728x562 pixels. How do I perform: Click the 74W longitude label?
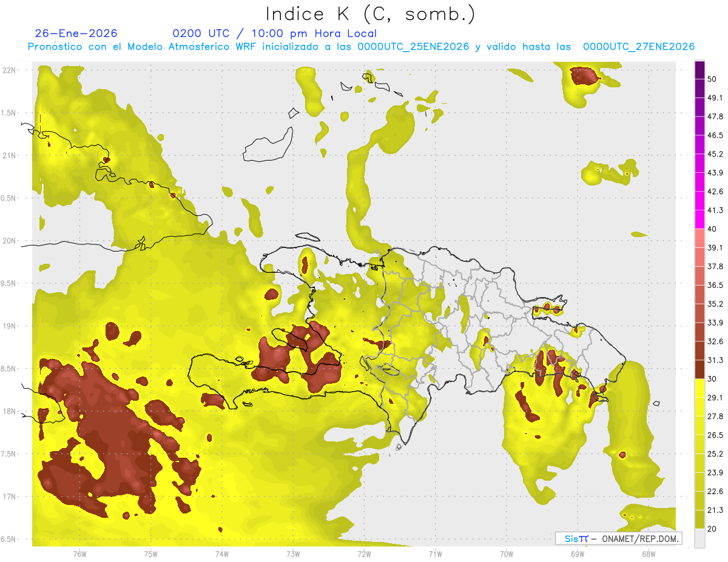[x=221, y=554]
